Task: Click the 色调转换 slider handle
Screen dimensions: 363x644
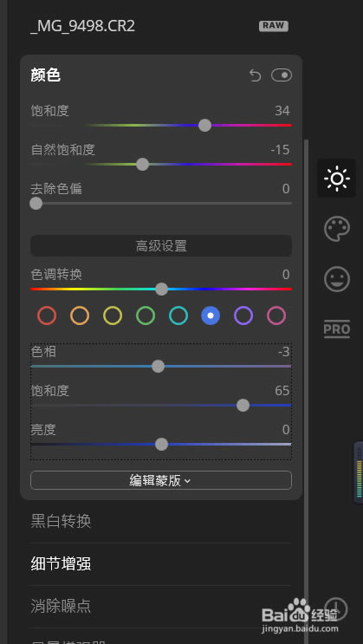Action: [x=161, y=289]
